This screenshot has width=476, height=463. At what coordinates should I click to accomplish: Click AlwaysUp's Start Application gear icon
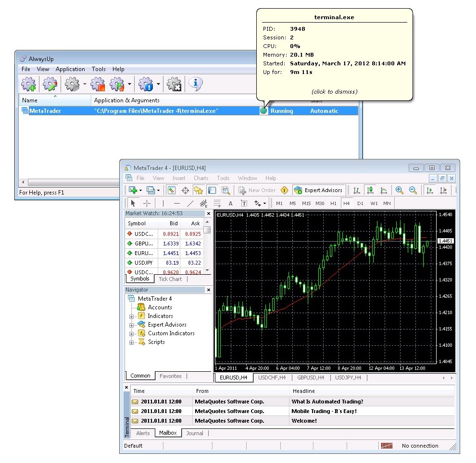coord(72,84)
